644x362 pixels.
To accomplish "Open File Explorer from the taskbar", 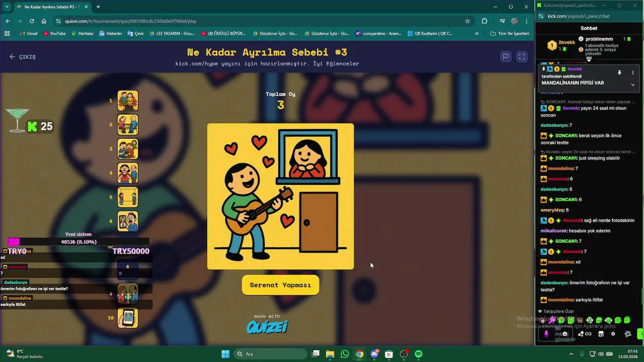I will tap(330, 354).
